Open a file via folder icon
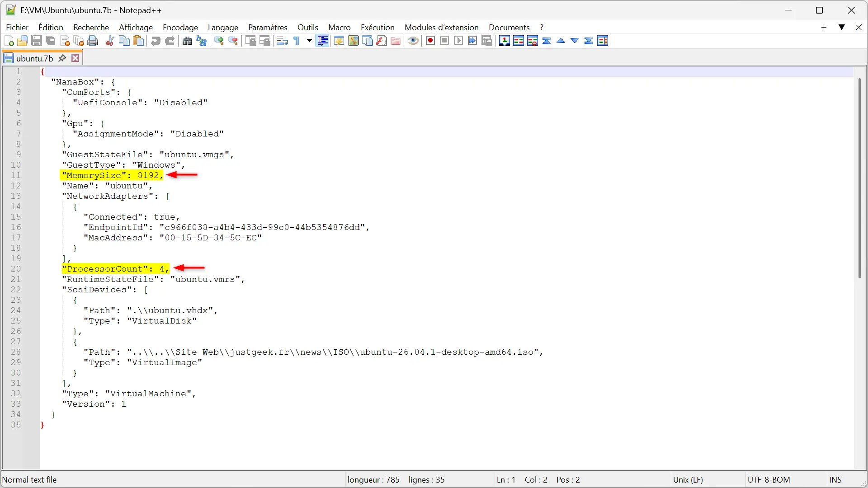 pyautogui.click(x=23, y=41)
